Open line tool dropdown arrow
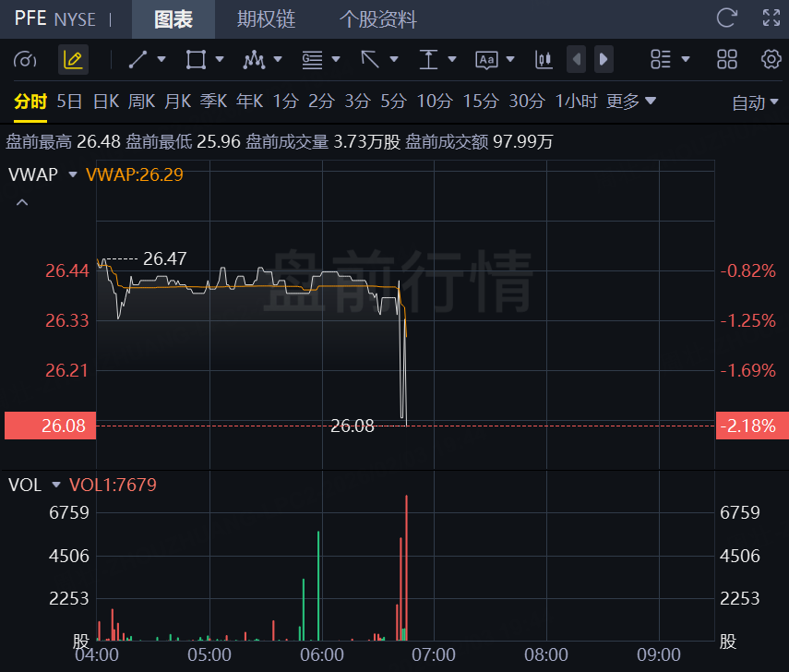The height and width of the screenshot is (672, 789). tap(161, 59)
